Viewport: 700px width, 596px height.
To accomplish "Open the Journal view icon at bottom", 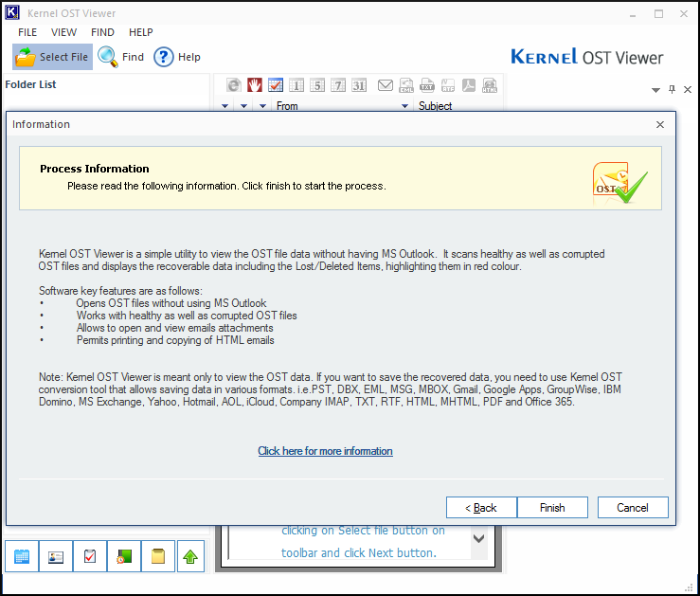I will pos(124,556).
